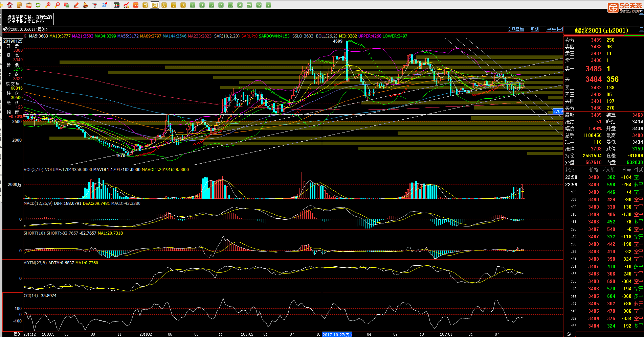Switch to Tick chart

[136, 5]
